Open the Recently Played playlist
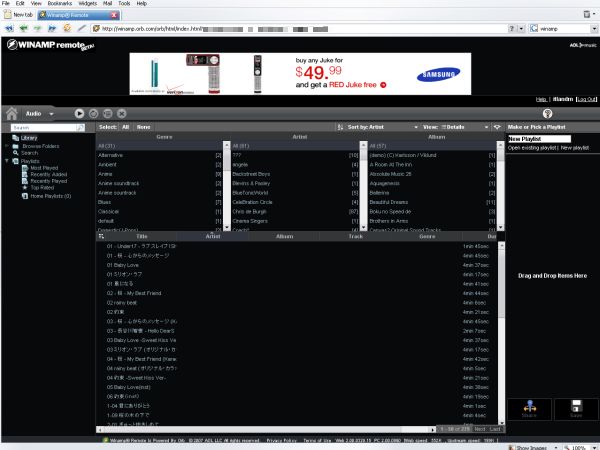This screenshot has width=600, height=450. pyautogui.click(x=49, y=181)
